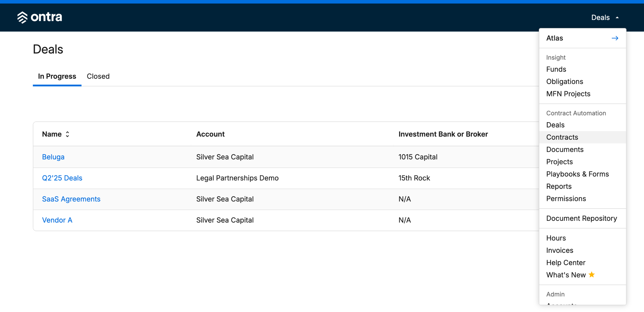
Task: Click the star icon beside What's New
Action: [x=592, y=274]
